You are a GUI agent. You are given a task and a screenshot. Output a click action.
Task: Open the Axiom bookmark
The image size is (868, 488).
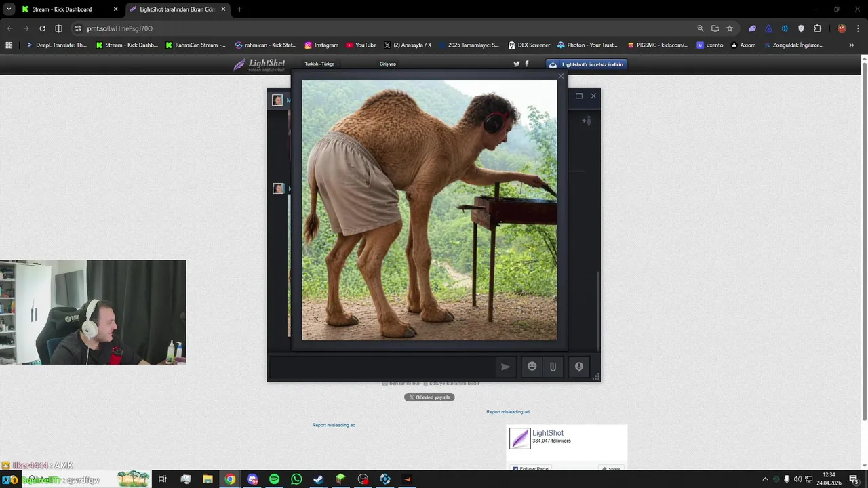(743, 45)
